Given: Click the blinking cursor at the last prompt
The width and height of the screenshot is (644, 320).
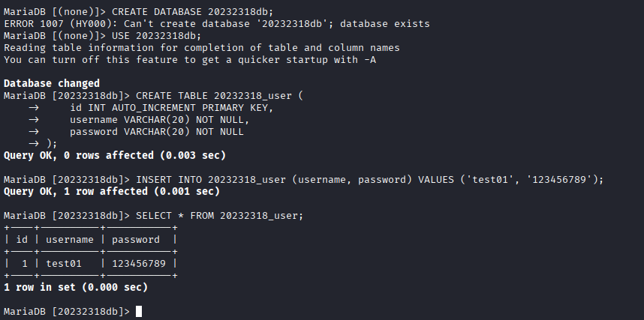Looking at the screenshot, I should [139, 311].
